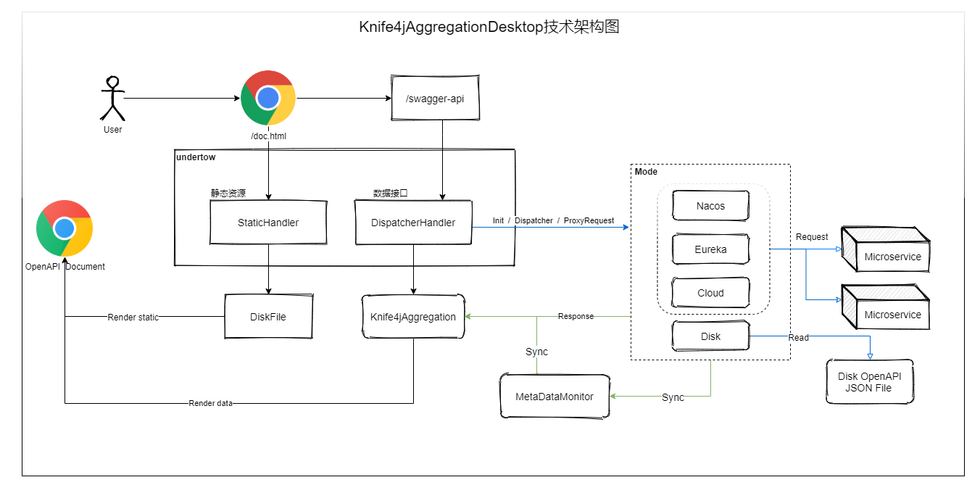Screen dimensions: 980x485
Task: Open the /swagger-api box
Action: pyautogui.click(x=434, y=97)
